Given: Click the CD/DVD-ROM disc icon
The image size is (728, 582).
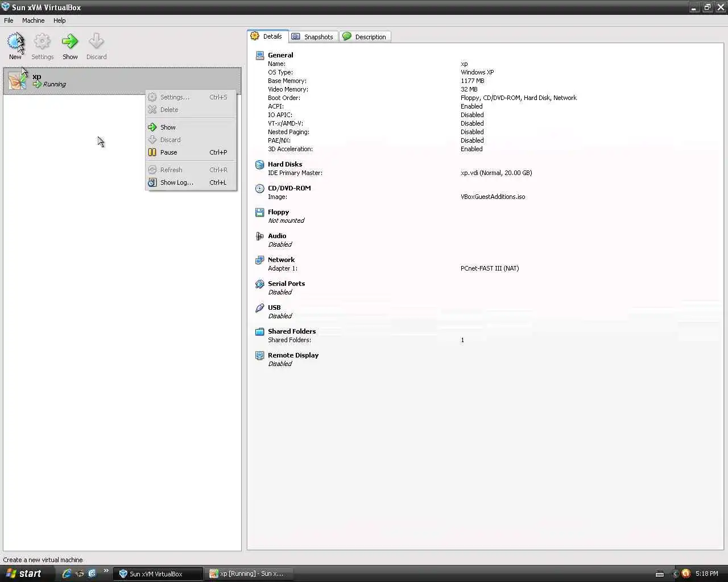Looking at the screenshot, I should click(x=260, y=188).
